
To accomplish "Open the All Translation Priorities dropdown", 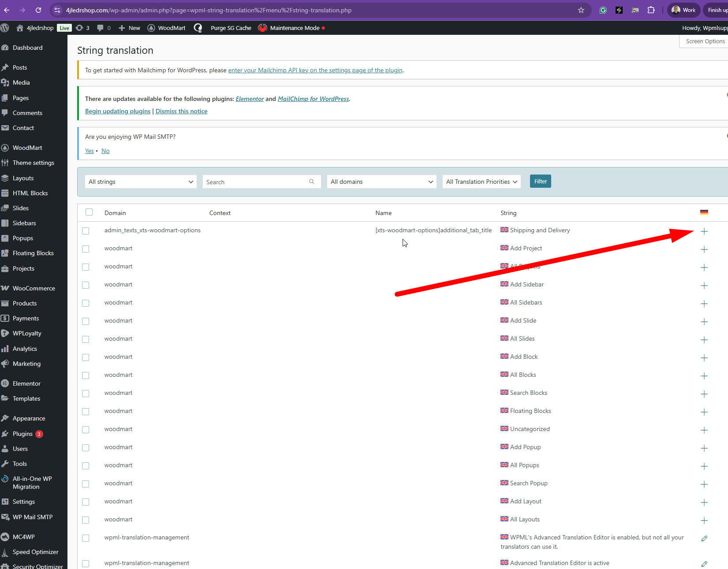I will [481, 182].
